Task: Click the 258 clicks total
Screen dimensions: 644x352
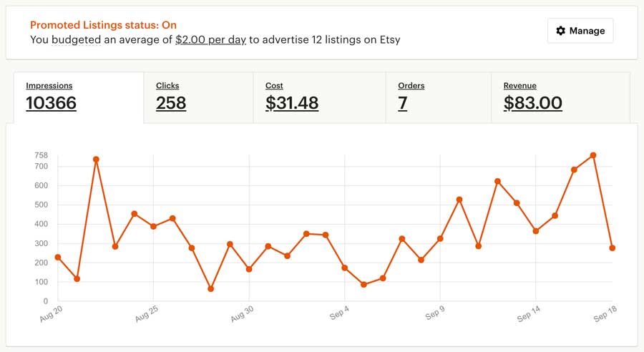Action: coord(171,103)
